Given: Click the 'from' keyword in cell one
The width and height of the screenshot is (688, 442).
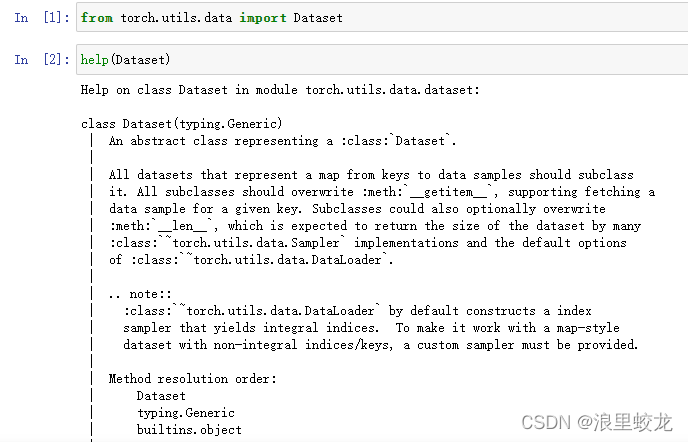Looking at the screenshot, I should [x=97, y=18].
